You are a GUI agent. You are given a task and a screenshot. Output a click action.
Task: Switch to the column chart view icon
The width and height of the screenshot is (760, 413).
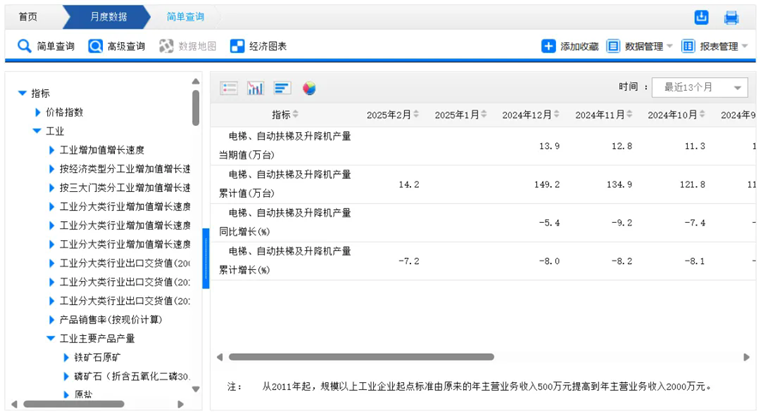255,88
